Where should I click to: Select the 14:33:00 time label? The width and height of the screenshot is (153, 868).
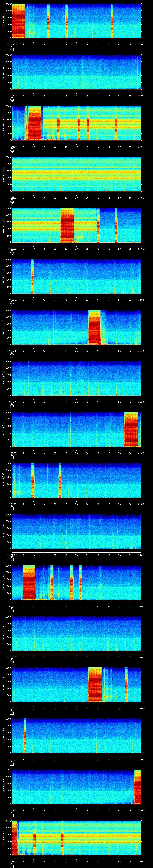[12, 606]
